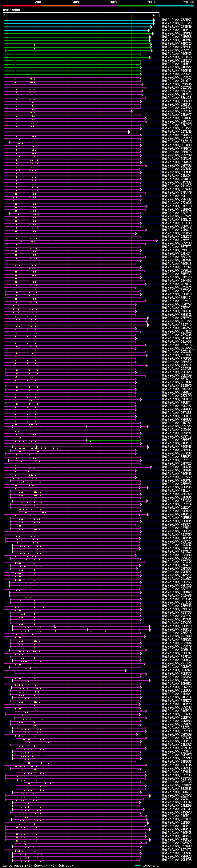Open hit UniRef100_A8ITV3
Image resolution: width=197 pixels, height=868 pixels.
(x=177, y=23)
